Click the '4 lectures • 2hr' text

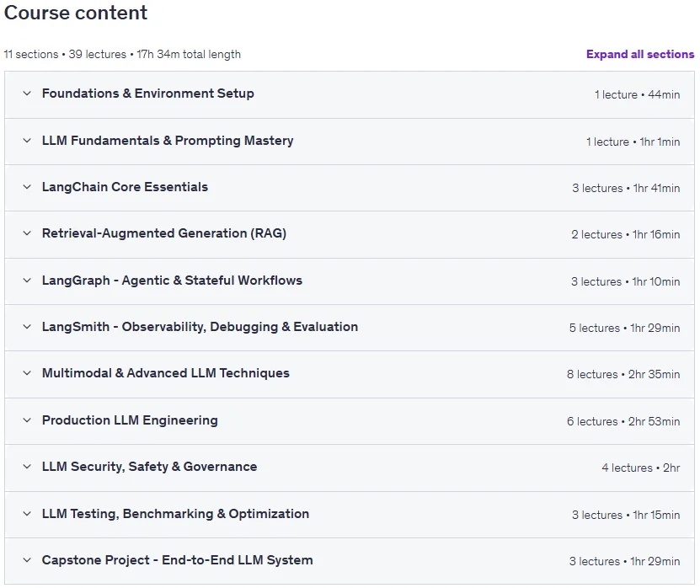coord(641,468)
